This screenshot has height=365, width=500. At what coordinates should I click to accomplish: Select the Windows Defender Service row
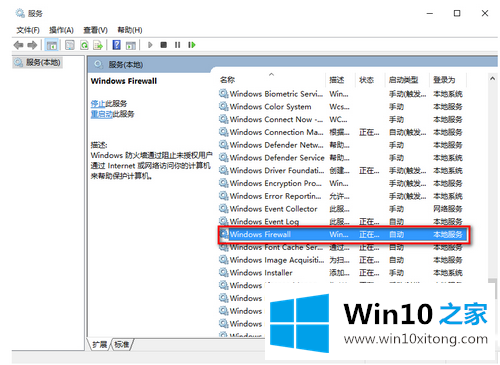[343, 158]
